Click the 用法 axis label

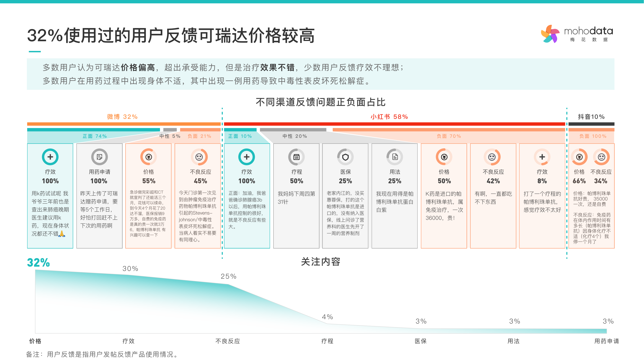pos(513,341)
